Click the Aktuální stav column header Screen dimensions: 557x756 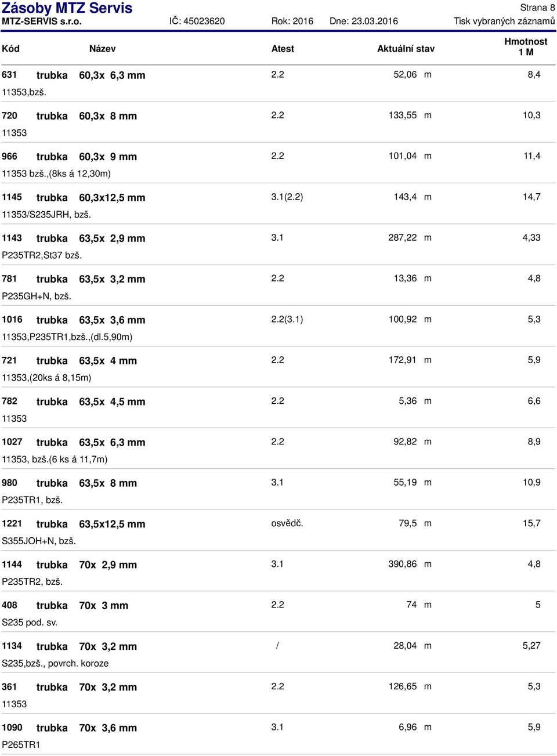pos(406,49)
